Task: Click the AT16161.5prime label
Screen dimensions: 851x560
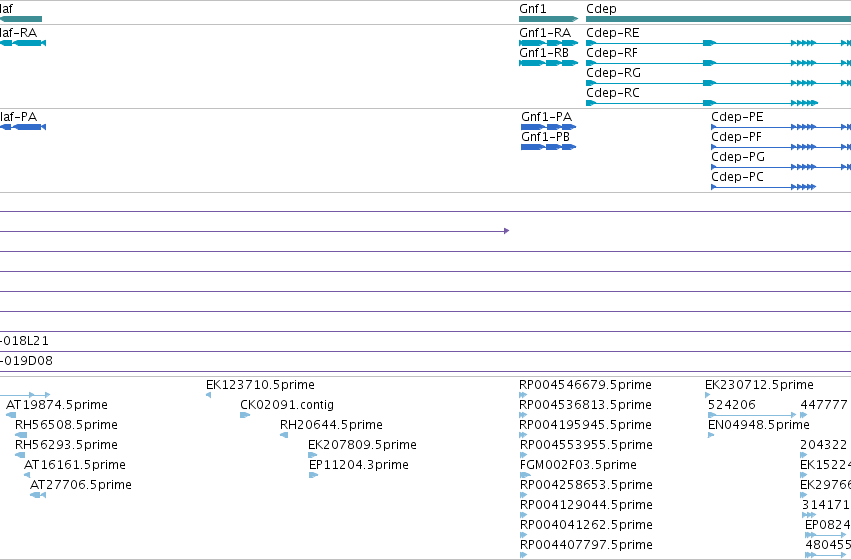Action: [75, 466]
